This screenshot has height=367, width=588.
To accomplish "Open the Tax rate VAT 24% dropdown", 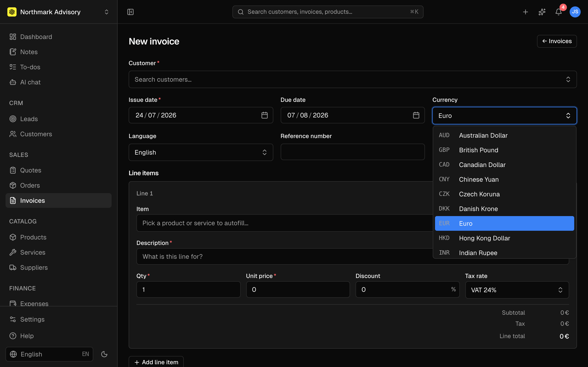I will point(517,290).
